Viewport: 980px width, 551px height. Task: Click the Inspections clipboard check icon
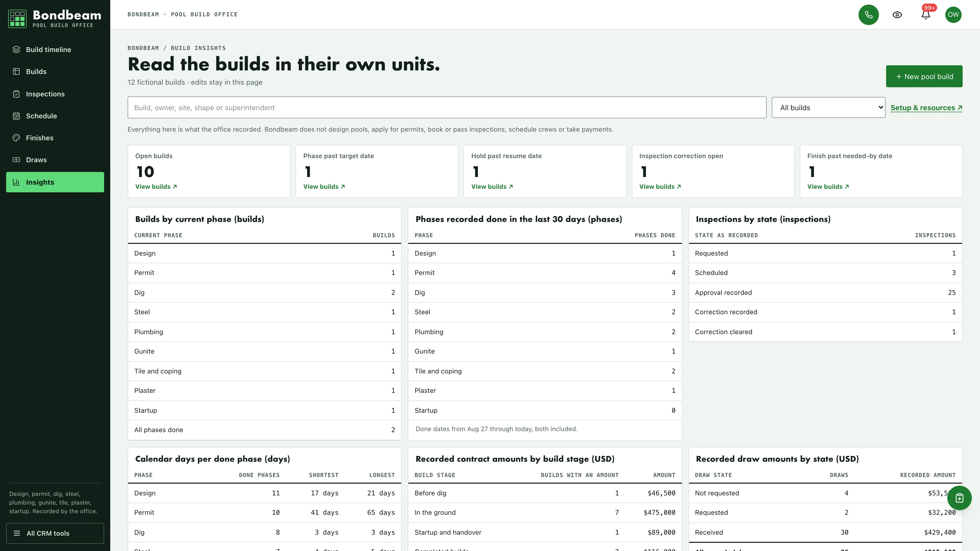pyautogui.click(x=16, y=94)
